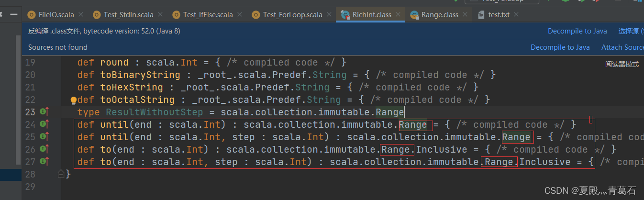Click implements gutter marker on line 25
The height and width of the screenshot is (200, 644).
[x=44, y=137]
